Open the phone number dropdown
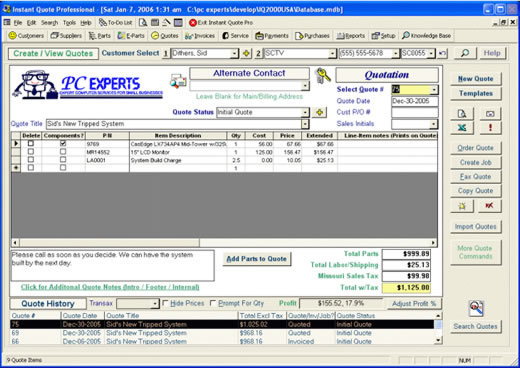Screen dimensions: 520x368 point(396,53)
